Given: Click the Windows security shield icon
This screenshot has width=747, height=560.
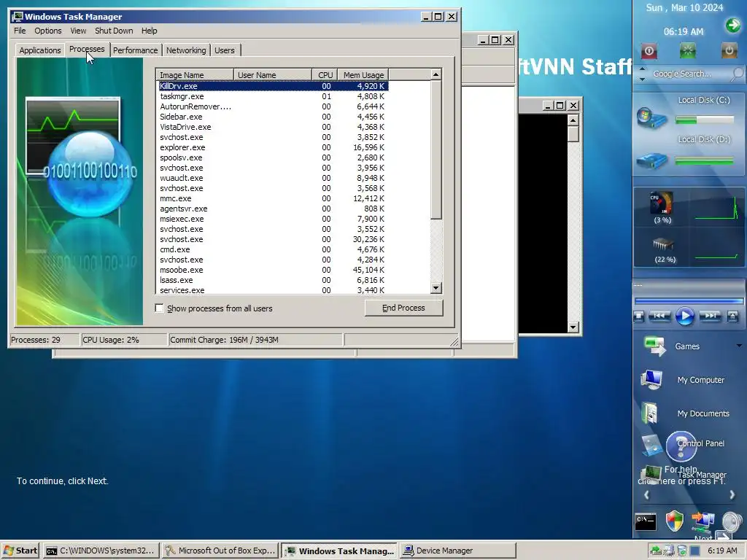Looking at the screenshot, I should pyautogui.click(x=675, y=521).
